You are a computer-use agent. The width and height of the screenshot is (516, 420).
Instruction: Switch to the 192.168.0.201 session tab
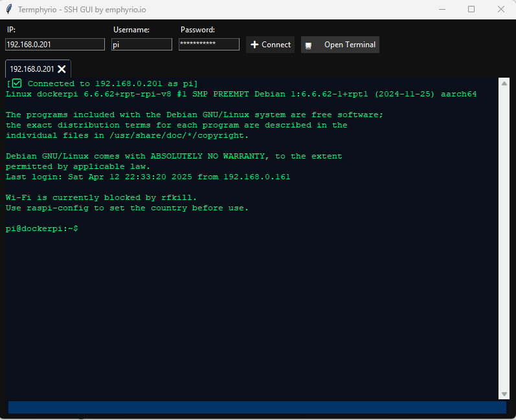[x=32, y=69]
